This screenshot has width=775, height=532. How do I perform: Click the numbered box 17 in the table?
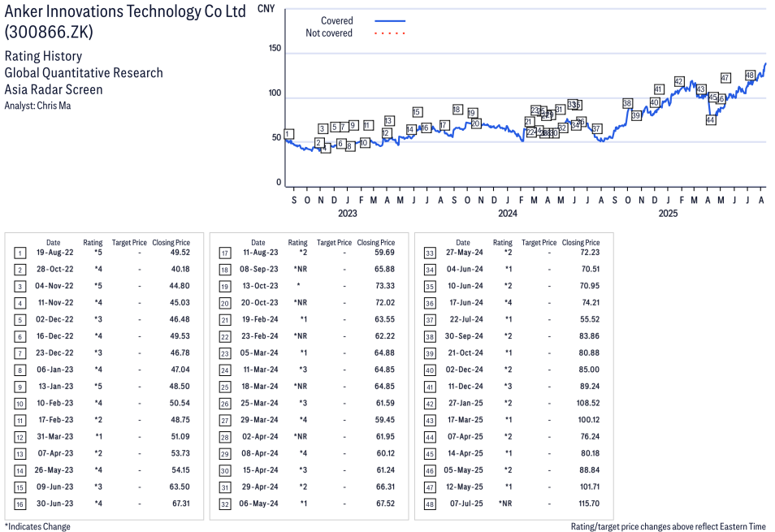pyautogui.click(x=225, y=253)
